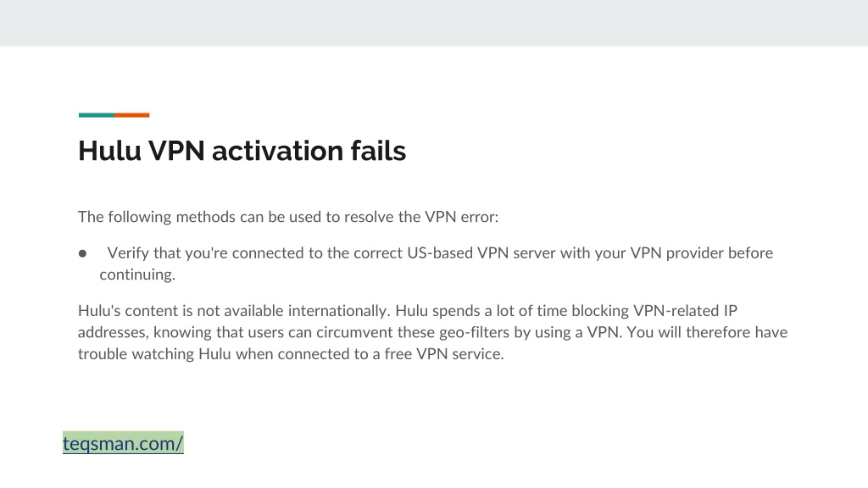The width and height of the screenshot is (868, 488).
Task: Open the teqsman.com link
Action: tap(123, 443)
